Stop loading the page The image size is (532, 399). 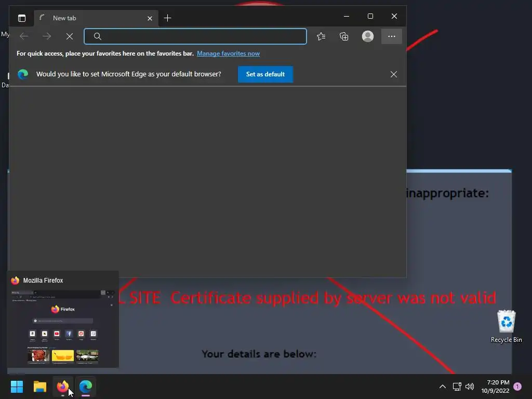click(x=70, y=36)
